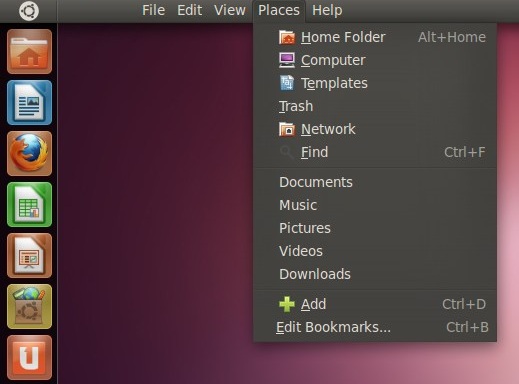Click the Home Folder menu icon
Image resolution: width=519 pixels, height=384 pixels.
[287, 37]
